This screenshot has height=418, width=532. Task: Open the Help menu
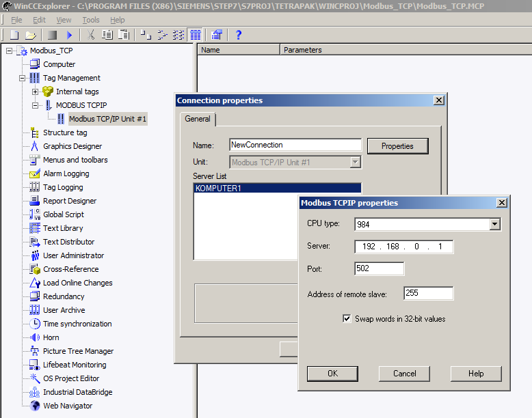(x=118, y=20)
